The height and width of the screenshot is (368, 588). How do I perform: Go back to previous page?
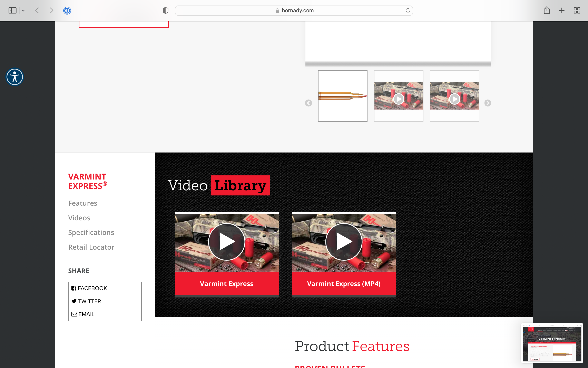(x=37, y=10)
